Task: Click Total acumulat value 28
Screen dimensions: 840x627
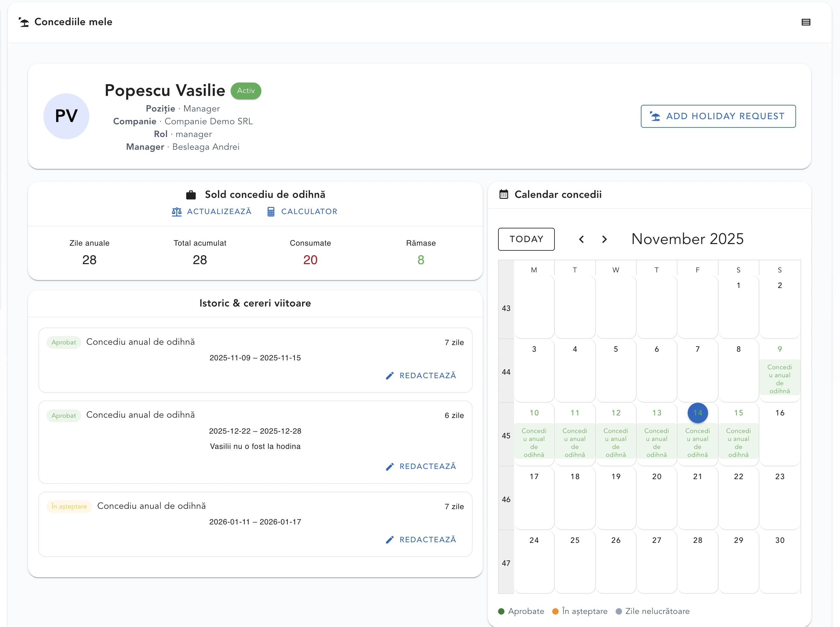Action: click(200, 260)
